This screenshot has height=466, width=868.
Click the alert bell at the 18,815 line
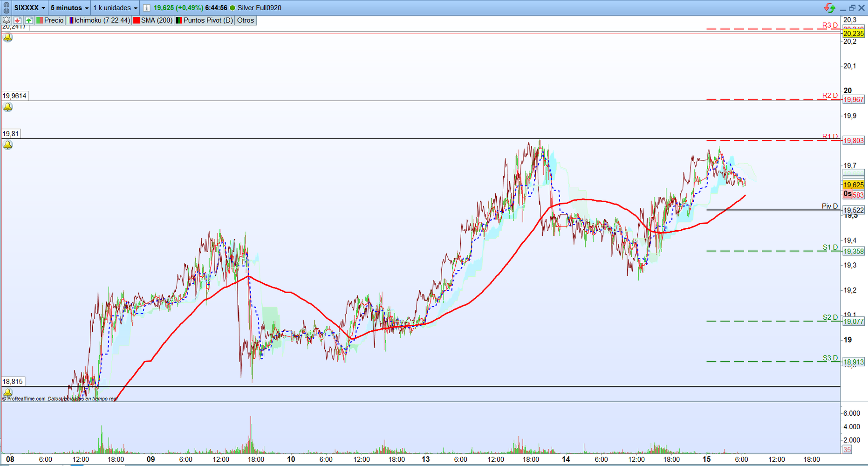8,392
